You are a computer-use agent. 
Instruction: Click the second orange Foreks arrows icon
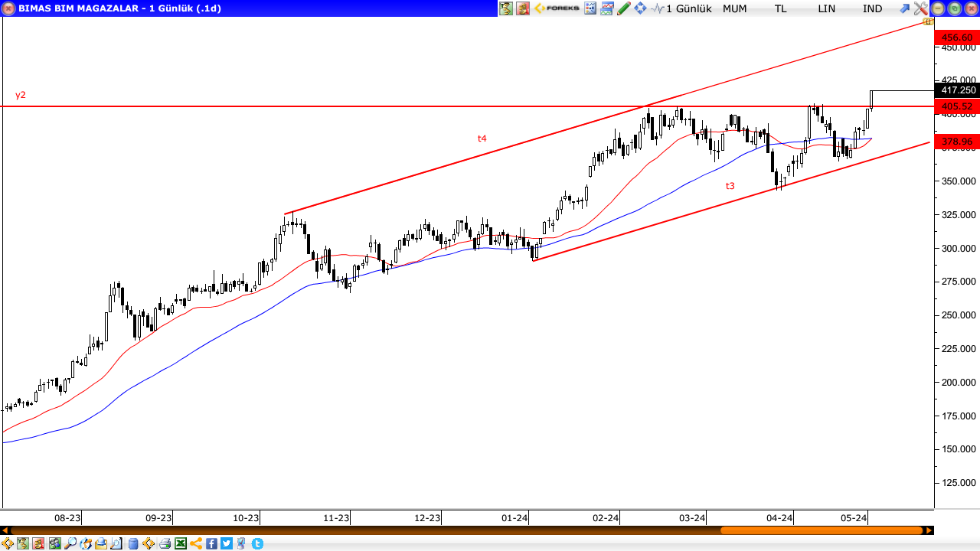click(149, 543)
